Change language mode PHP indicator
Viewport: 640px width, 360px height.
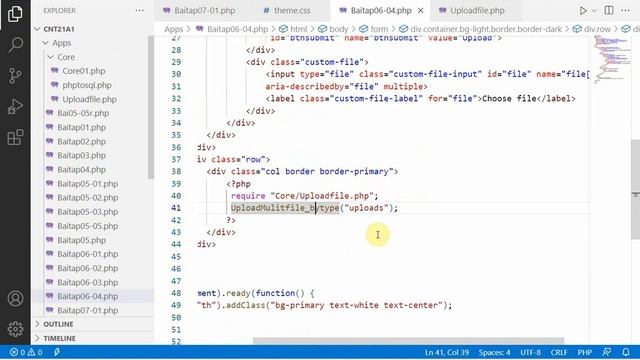pyautogui.click(x=584, y=352)
